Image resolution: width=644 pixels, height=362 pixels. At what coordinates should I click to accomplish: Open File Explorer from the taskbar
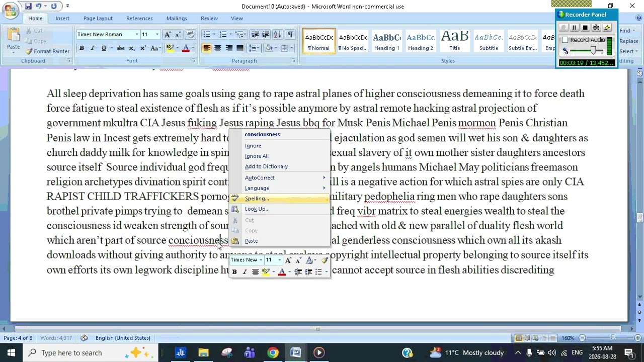coord(203,352)
